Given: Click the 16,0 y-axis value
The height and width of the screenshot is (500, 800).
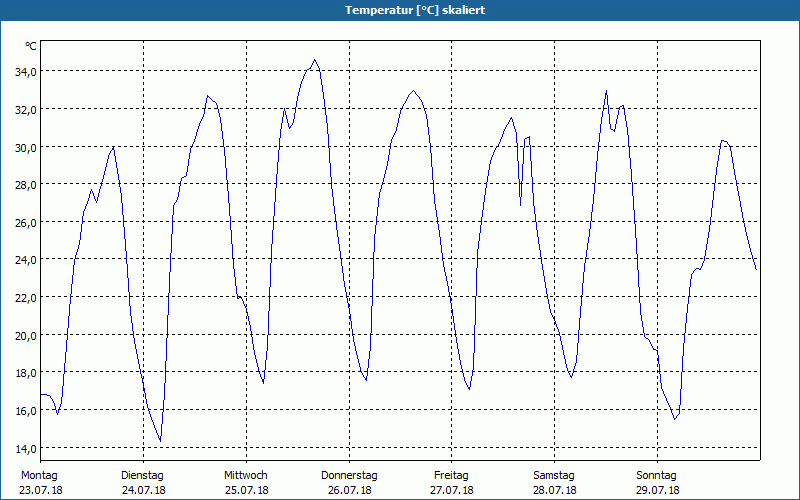Looking at the screenshot, I should tap(26, 411).
